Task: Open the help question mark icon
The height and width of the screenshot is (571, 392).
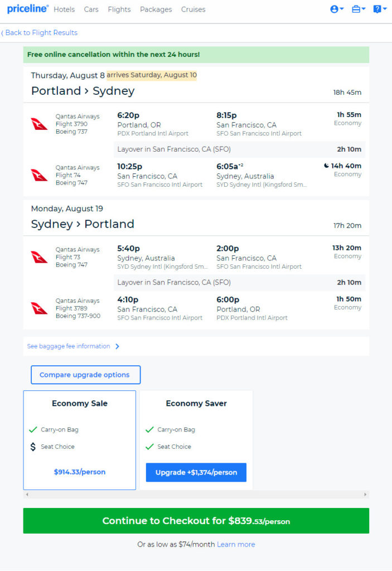Action: 380,9
